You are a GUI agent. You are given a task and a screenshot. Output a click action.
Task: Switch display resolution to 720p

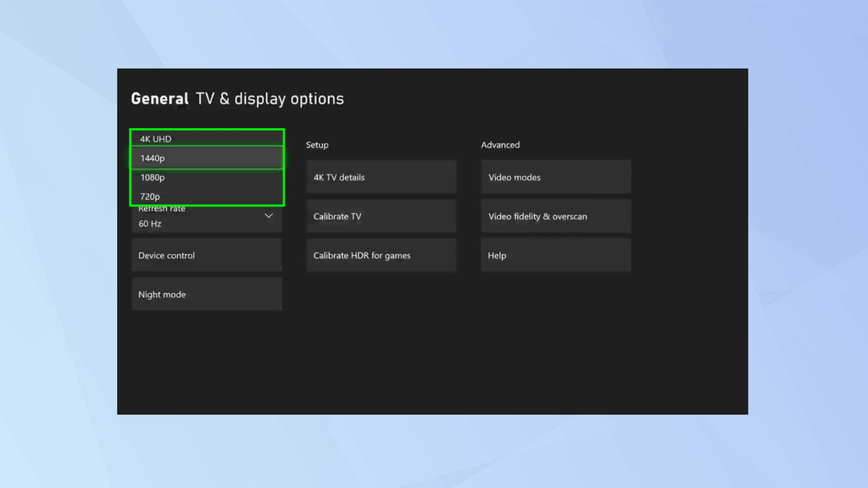coord(207,196)
